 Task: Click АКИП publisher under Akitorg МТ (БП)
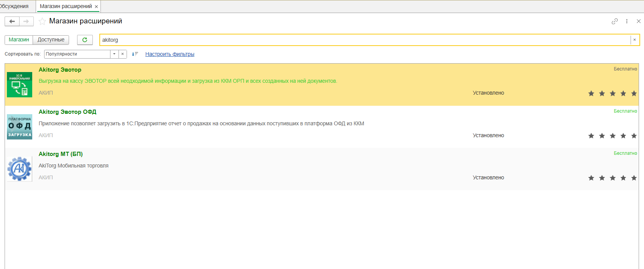click(x=46, y=177)
